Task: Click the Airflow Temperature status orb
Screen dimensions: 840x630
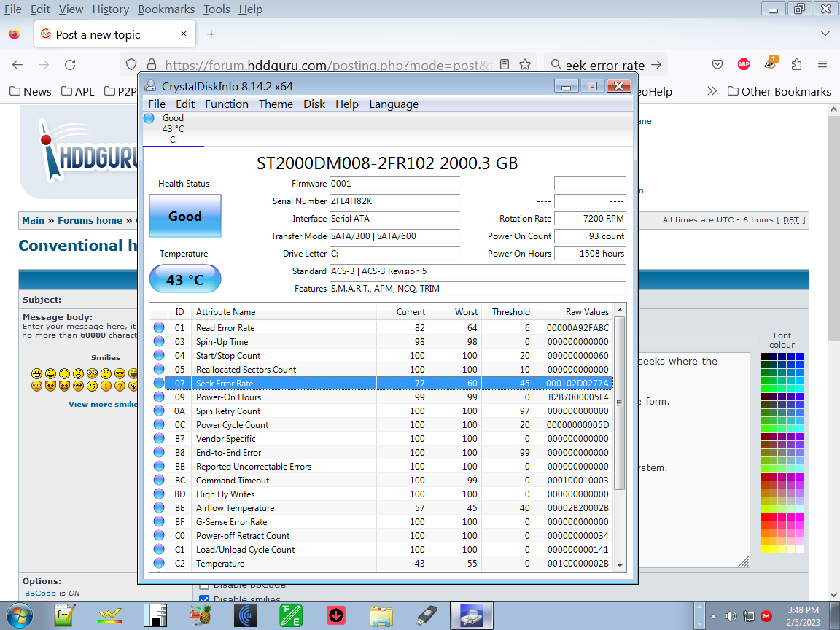Action: (159, 507)
